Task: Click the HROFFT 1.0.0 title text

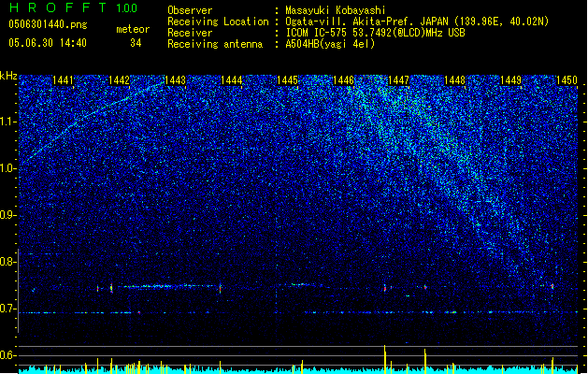Action: pyautogui.click(x=74, y=7)
